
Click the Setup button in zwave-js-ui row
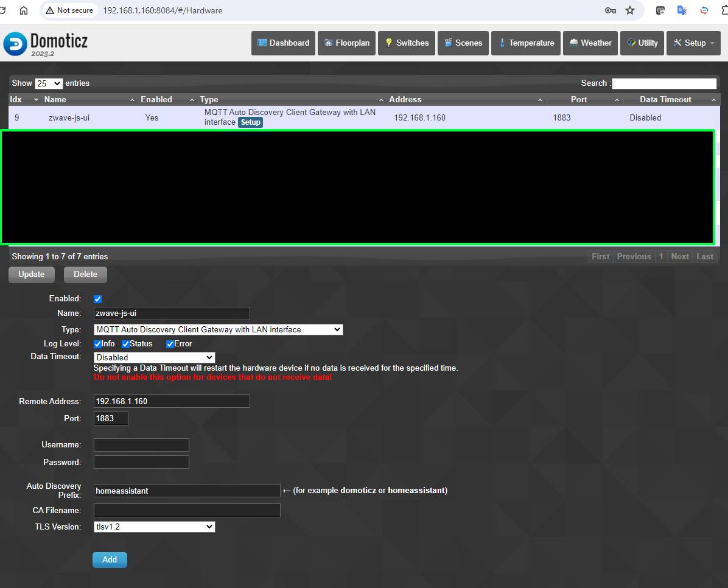[x=251, y=122]
